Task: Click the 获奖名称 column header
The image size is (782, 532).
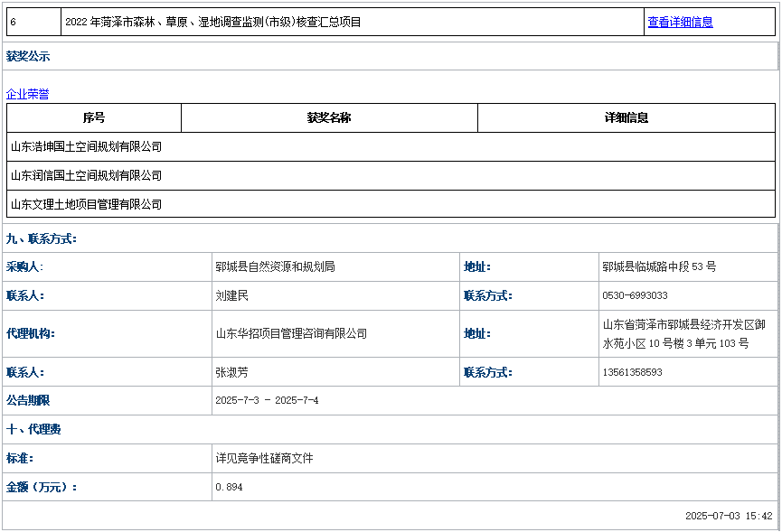Action: [329, 117]
